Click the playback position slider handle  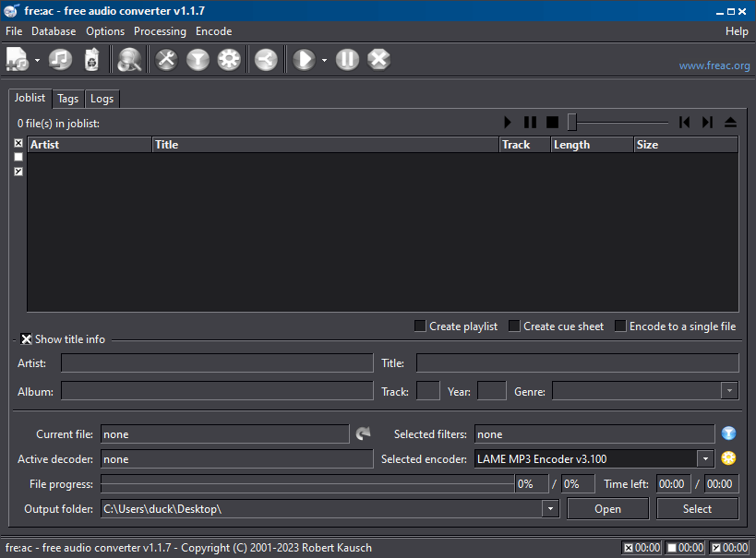tap(572, 122)
